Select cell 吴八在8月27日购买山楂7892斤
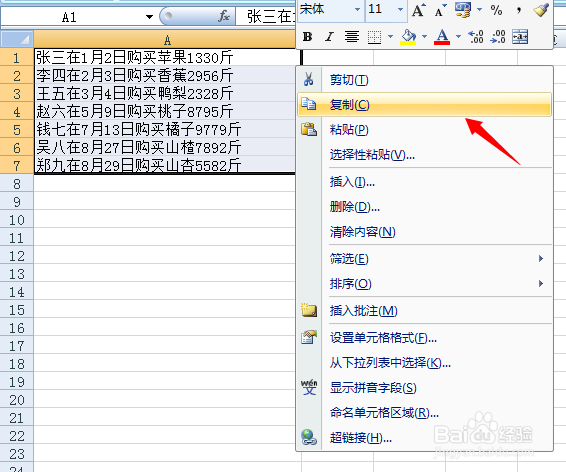Viewport: 566px width, 472px height. (165, 148)
